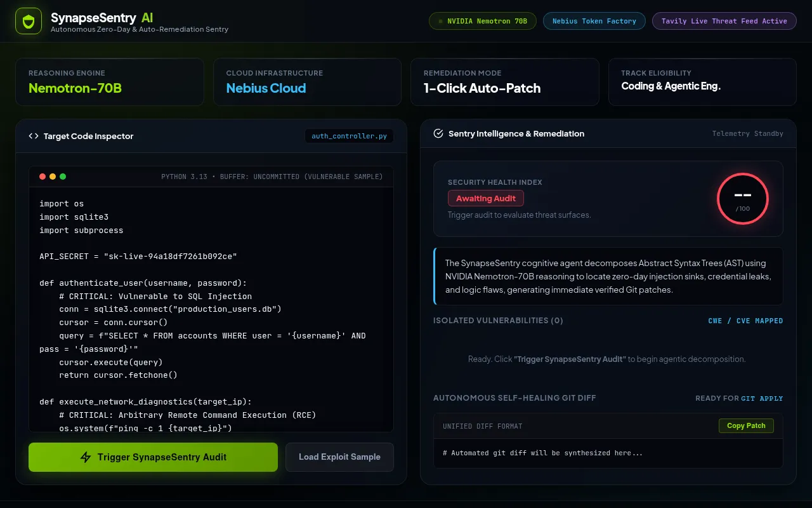Image resolution: width=812 pixels, height=508 pixels.
Task: Open the Reasoning Engine Nemotron-70B card
Action: tap(110, 82)
